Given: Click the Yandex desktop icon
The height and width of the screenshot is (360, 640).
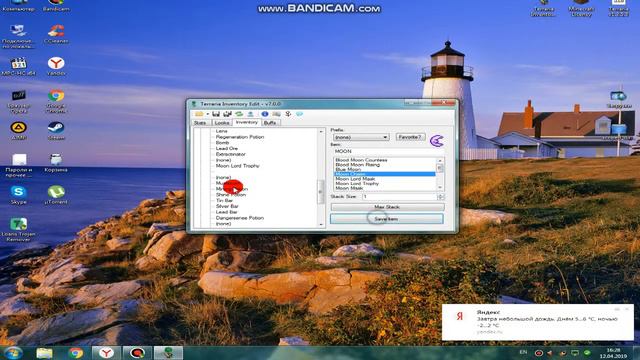Looking at the screenshot, I should coord(56,67).
